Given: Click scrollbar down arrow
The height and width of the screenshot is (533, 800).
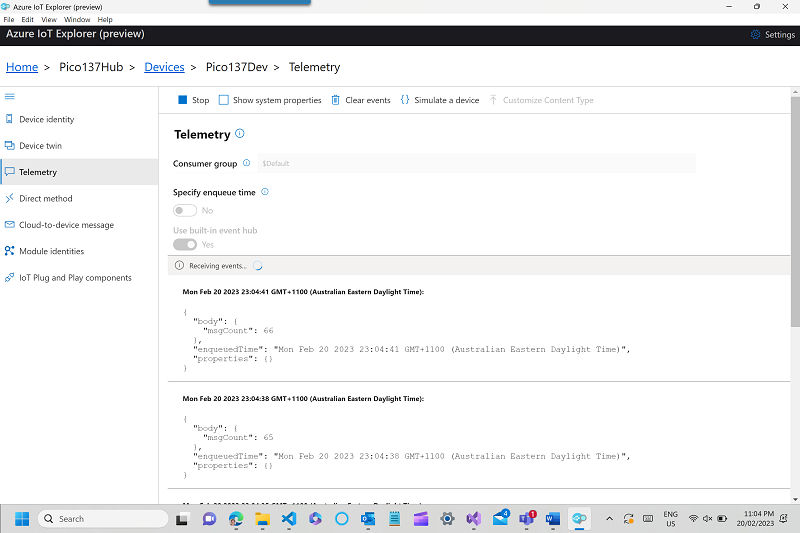Looking at the screenshot, I should coord(795,499).
